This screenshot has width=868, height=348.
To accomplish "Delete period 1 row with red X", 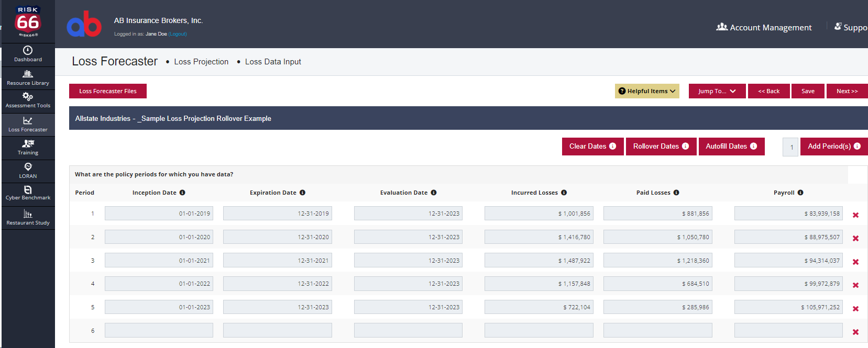I will click(855, 215).
